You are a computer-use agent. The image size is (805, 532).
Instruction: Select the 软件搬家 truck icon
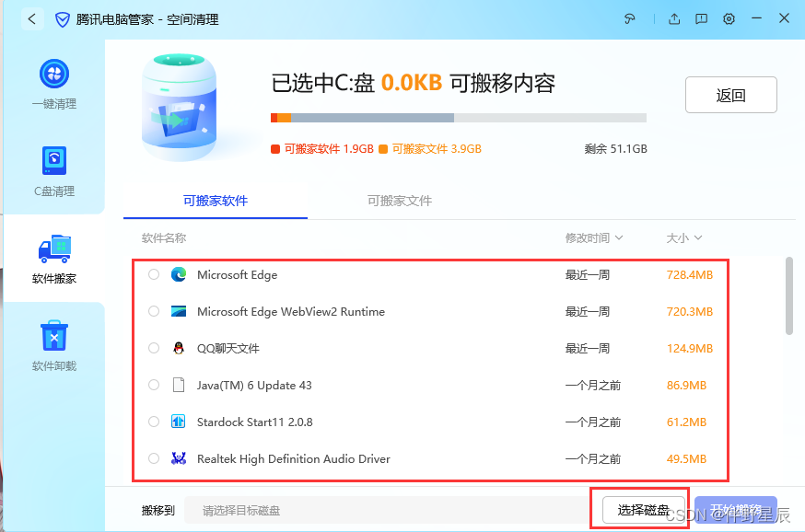click(54, 249)
